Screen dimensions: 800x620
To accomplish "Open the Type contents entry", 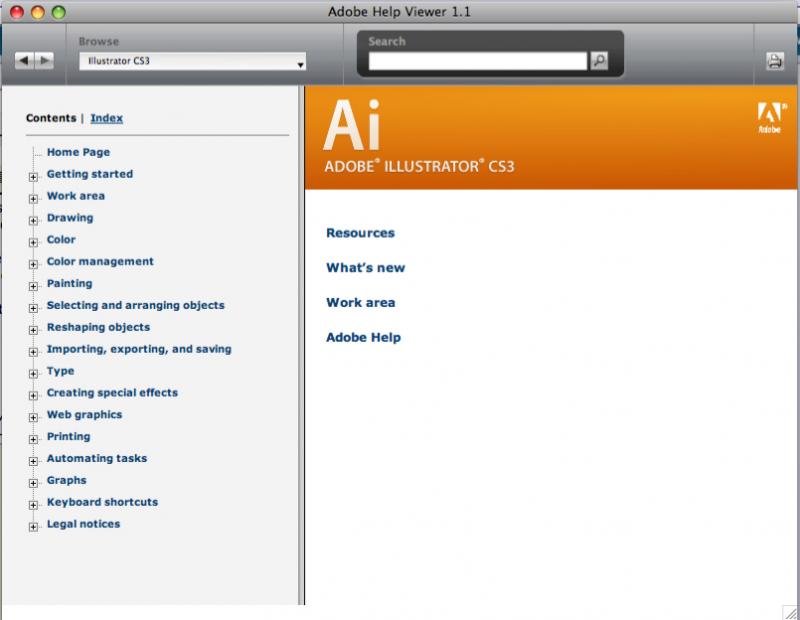I will coord(60,371).
